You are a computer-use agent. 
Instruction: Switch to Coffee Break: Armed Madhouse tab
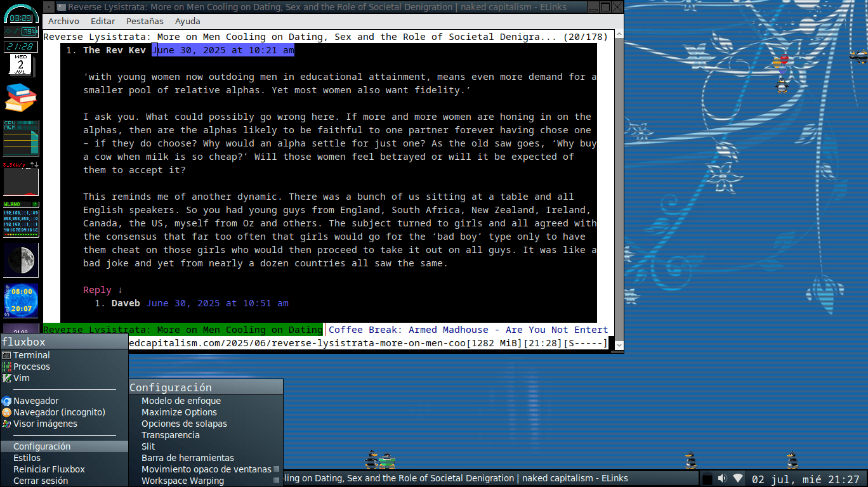click(x=468, y=330)
